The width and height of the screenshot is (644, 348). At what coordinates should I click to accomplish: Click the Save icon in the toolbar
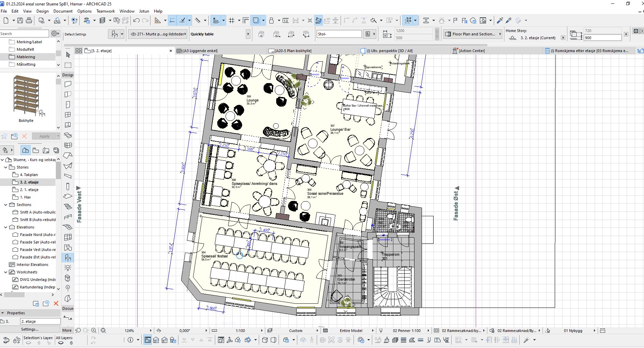(x=20, y=21)
